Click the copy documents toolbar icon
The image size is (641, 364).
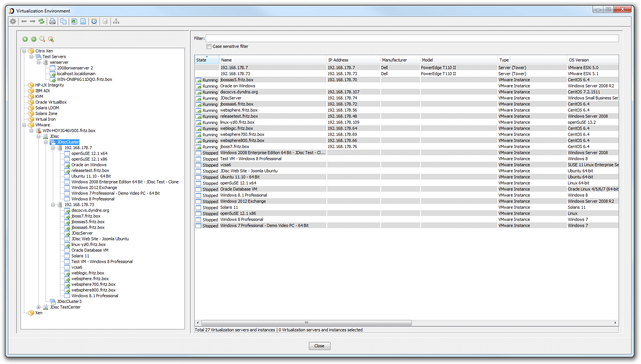[x=63, y=22]
